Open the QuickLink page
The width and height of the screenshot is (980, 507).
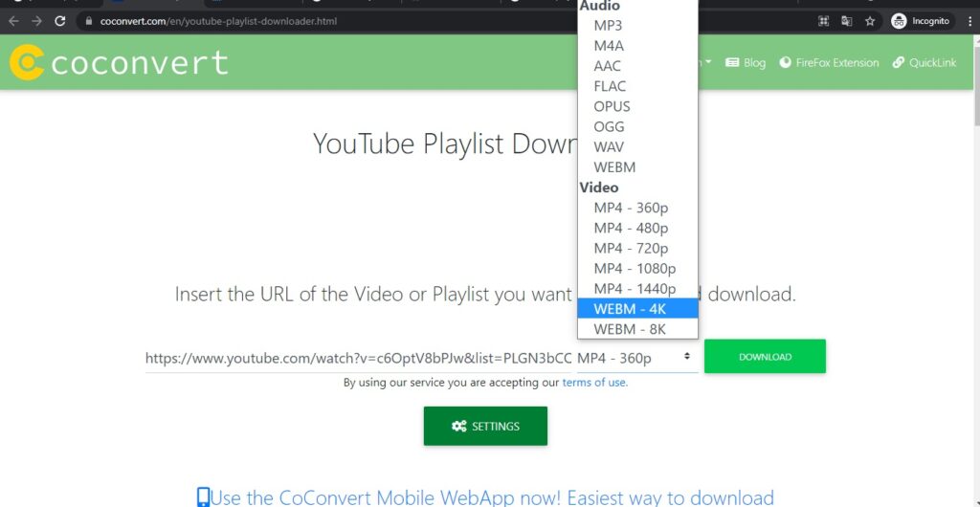(924, 62)
